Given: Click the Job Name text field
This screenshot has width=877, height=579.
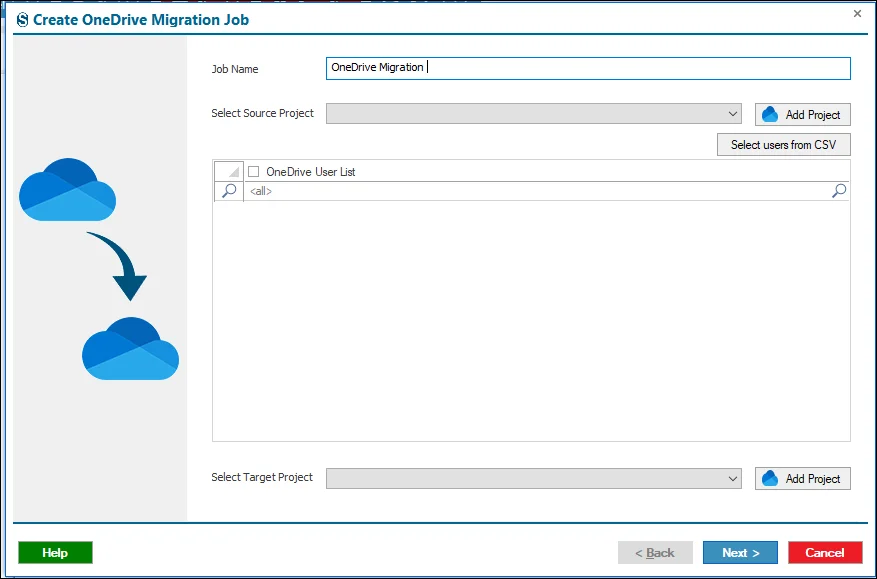Looking at the screenshot, I should (588, 68).
